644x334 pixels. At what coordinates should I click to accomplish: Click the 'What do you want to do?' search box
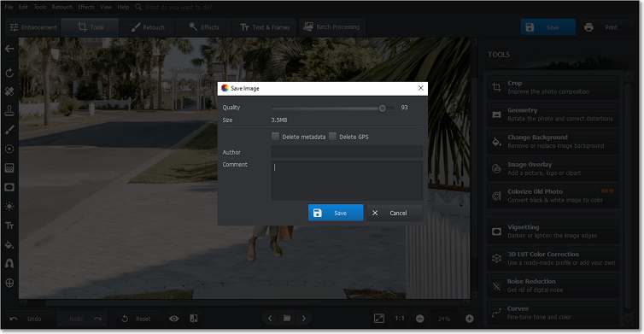(x=179, y=7)
